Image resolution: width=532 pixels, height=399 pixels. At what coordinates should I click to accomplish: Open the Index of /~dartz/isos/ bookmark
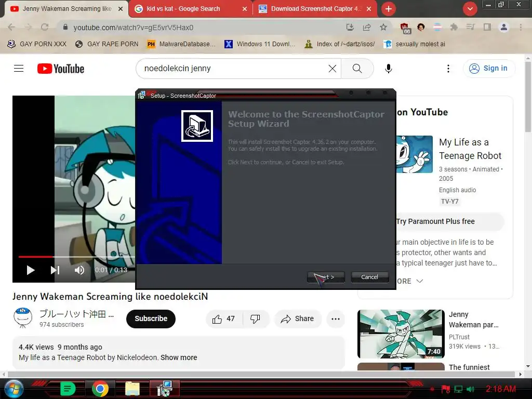(x=339, y=44)
